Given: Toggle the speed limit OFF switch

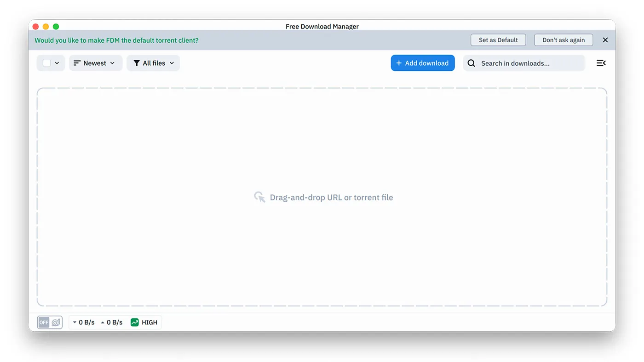Looking at the screenshot, I should pos(44,322).
